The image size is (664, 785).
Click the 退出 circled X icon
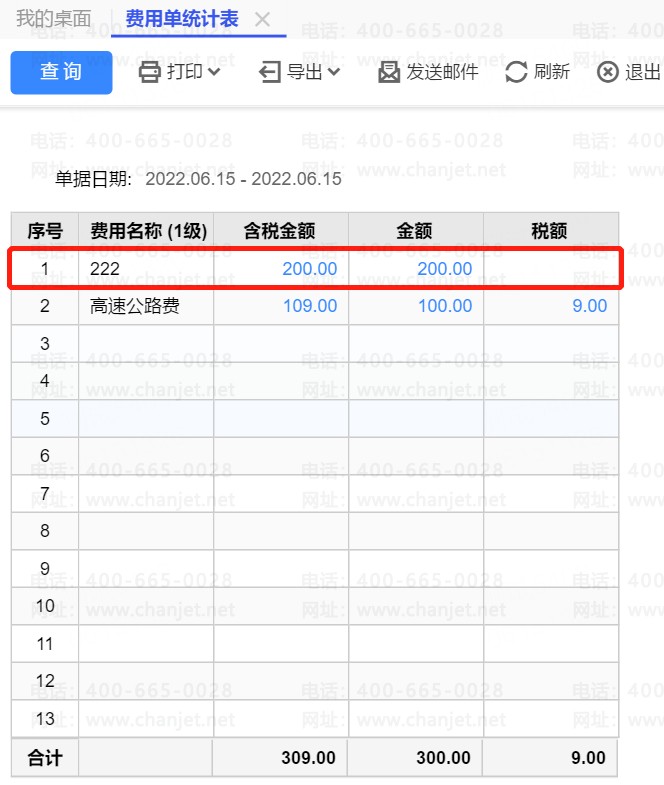[607, 72]
